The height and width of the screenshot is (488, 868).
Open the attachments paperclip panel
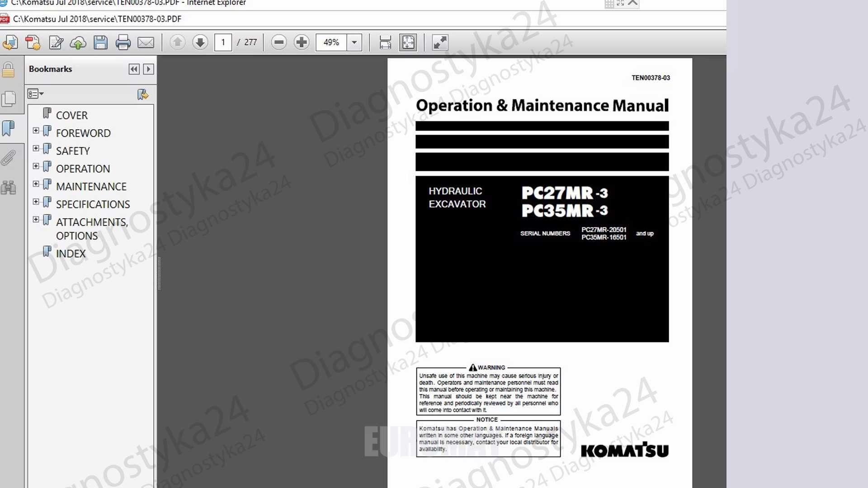(8, 158)
